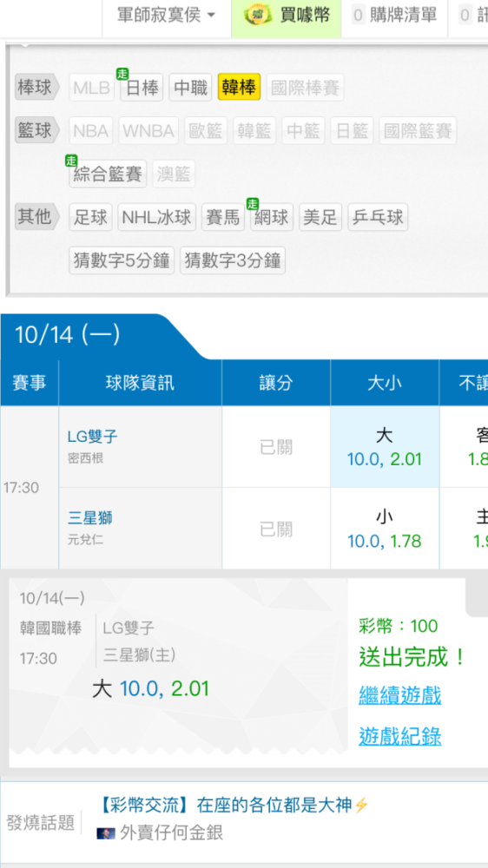This screenshot has width=488, height=868.
Task: Open the 猜數字5分鐘 game
Action: tap(122, 260)
